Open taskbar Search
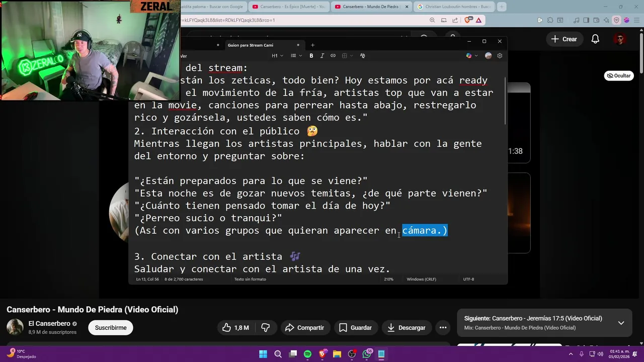Screen dimensions: 644x362 [x=278, y=354]
